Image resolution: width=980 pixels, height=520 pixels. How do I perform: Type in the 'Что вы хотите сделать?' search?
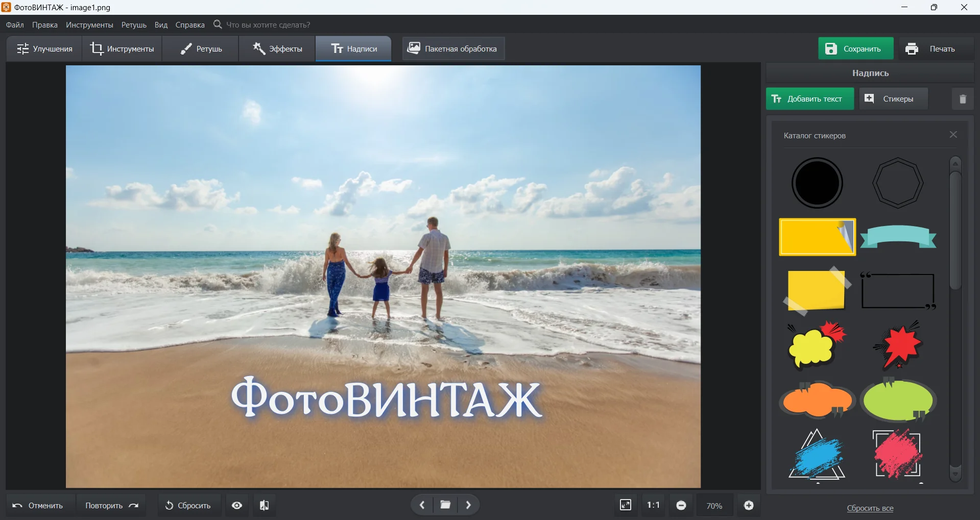(x=268, y=25)
